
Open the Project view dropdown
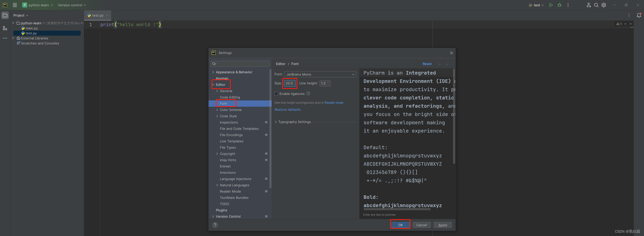pyautogui.click(x=21, y=15)
